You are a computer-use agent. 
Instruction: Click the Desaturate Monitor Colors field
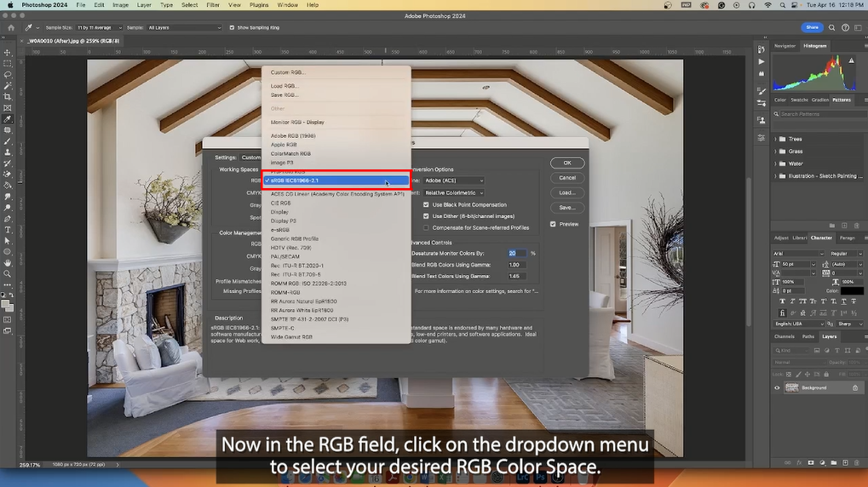click(517, 254)
